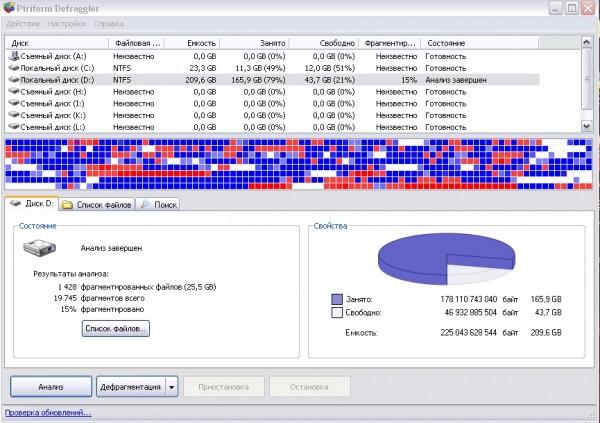Click the drive list scrollbar down arrow
600x423 pixels.
[587, 126]
